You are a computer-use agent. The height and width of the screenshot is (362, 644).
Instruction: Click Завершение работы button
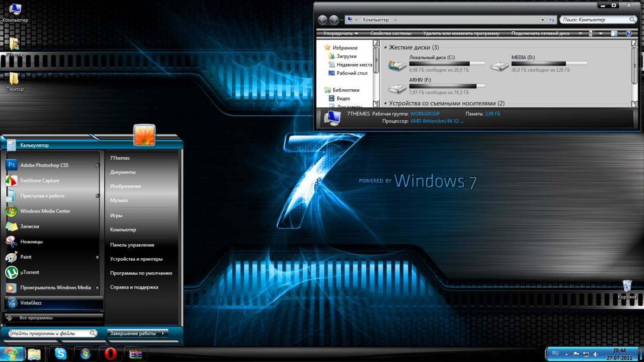133,333
